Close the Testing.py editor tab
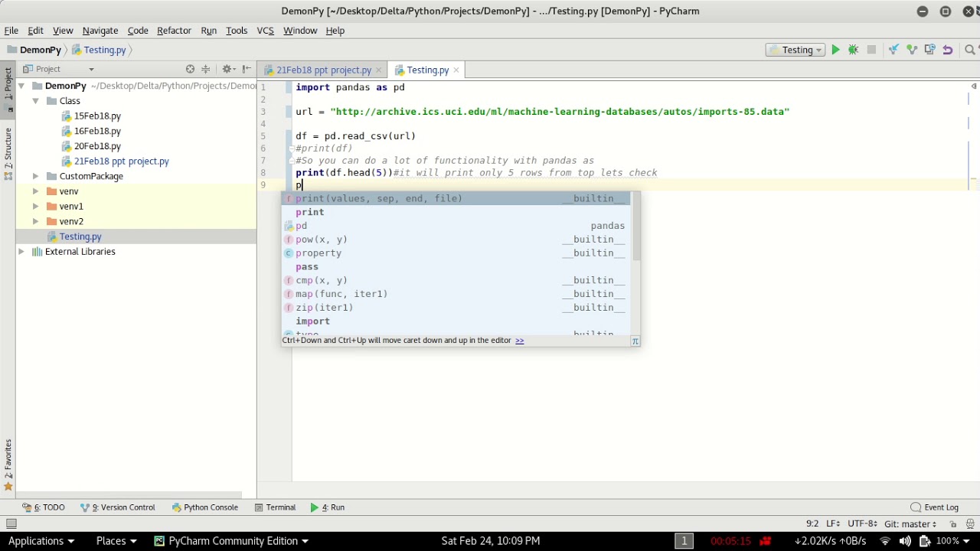 [456, 70]
